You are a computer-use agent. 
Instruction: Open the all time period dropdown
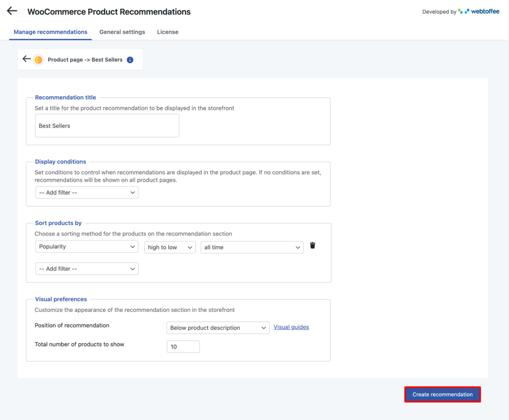252,247
